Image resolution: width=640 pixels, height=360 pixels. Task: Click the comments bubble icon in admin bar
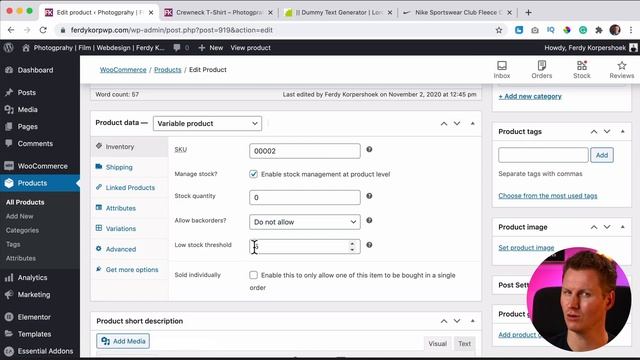click(x=177, y=48)
